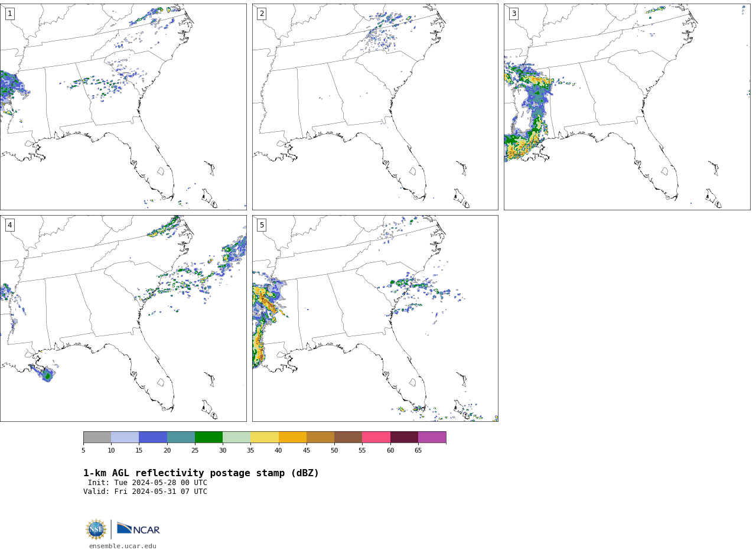
Task: Click the tan 45-50 dBZ swatch
Action: (320, 437)
